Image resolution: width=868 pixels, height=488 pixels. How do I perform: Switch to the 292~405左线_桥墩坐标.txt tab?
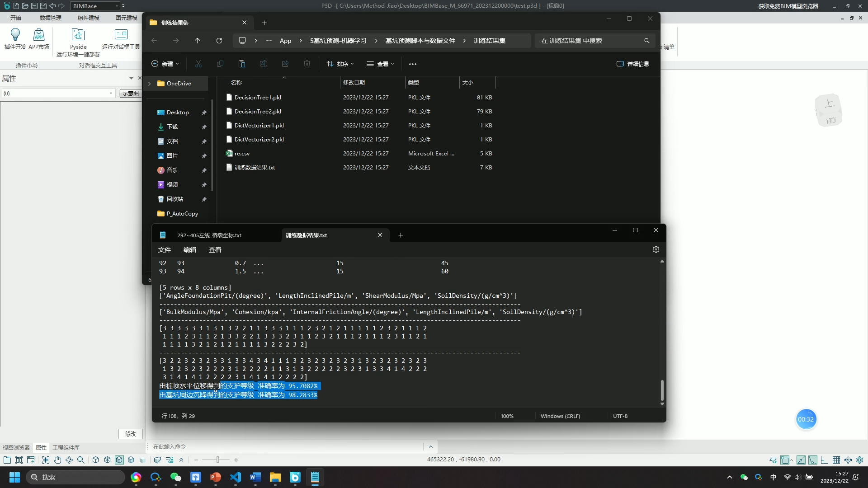click(x=209, y=235)
